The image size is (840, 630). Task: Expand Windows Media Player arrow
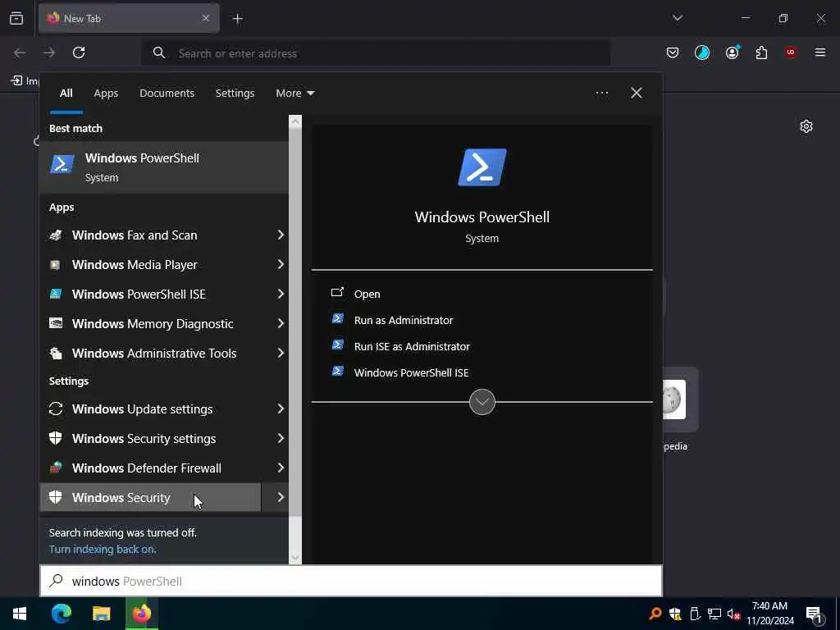coord(281,265)
